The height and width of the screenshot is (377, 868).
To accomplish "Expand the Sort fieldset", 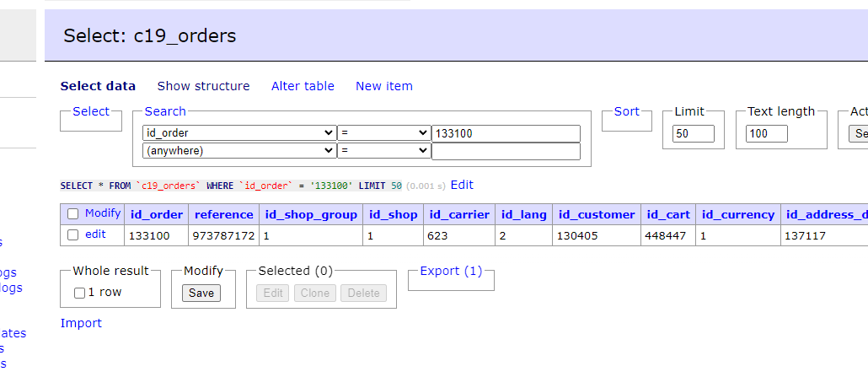I will point(626,111).
